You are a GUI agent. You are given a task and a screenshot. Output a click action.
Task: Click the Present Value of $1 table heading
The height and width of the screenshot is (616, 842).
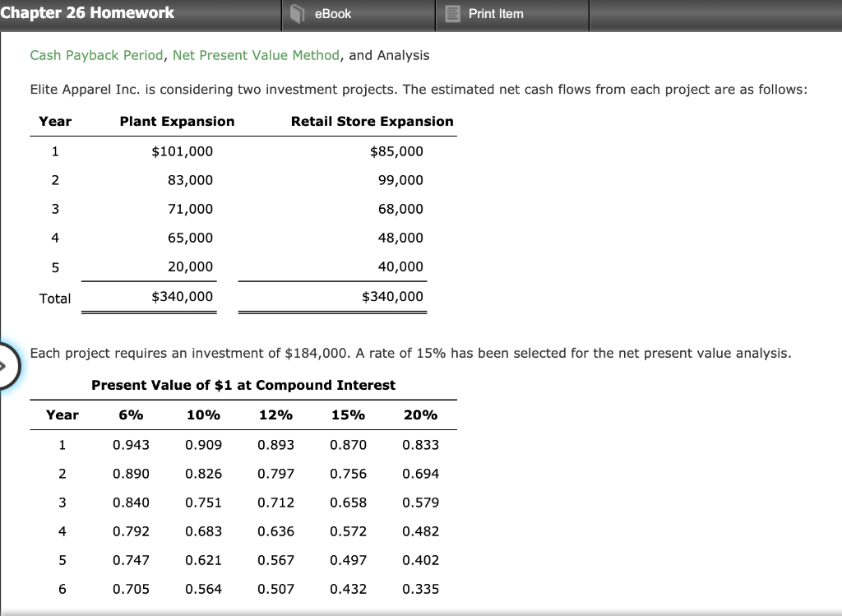click(243, 385)
